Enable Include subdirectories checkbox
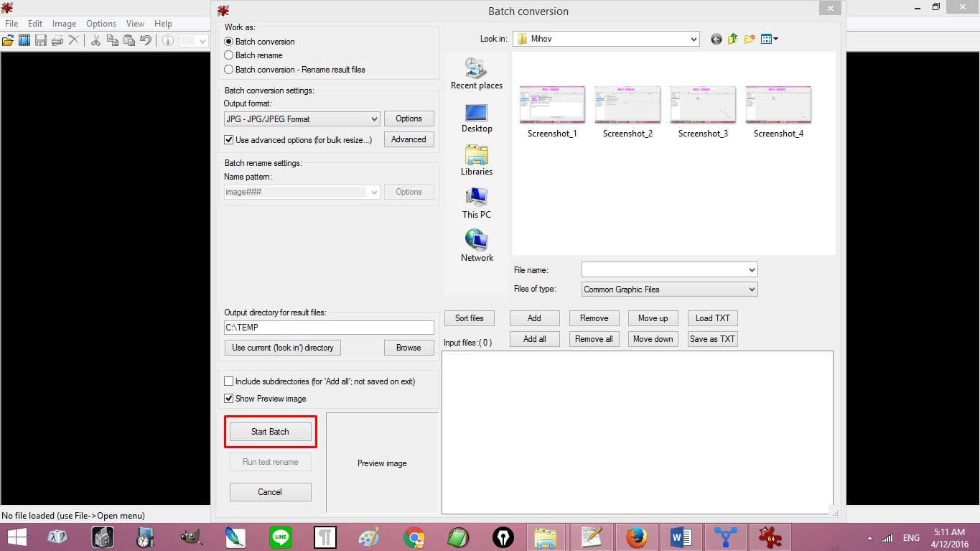The width and height of the screenshot is (980, 551). (229, 381)
